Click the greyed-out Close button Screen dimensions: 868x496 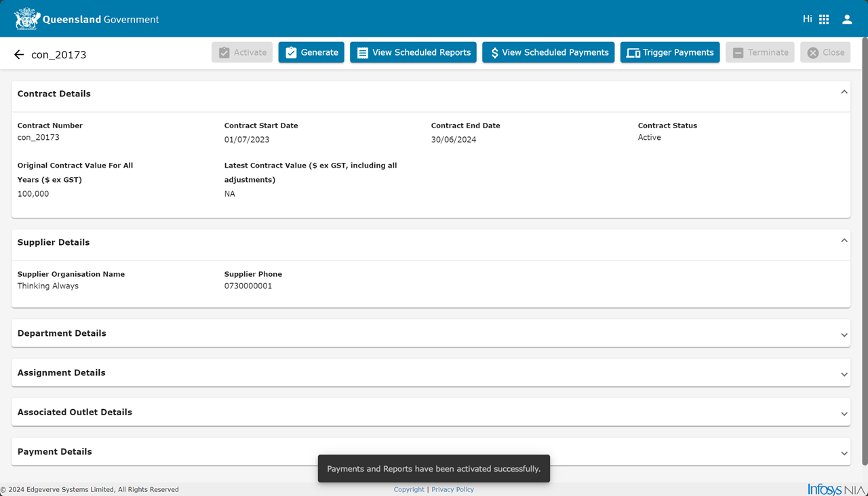pyautogui.click(x=825, y=52)
